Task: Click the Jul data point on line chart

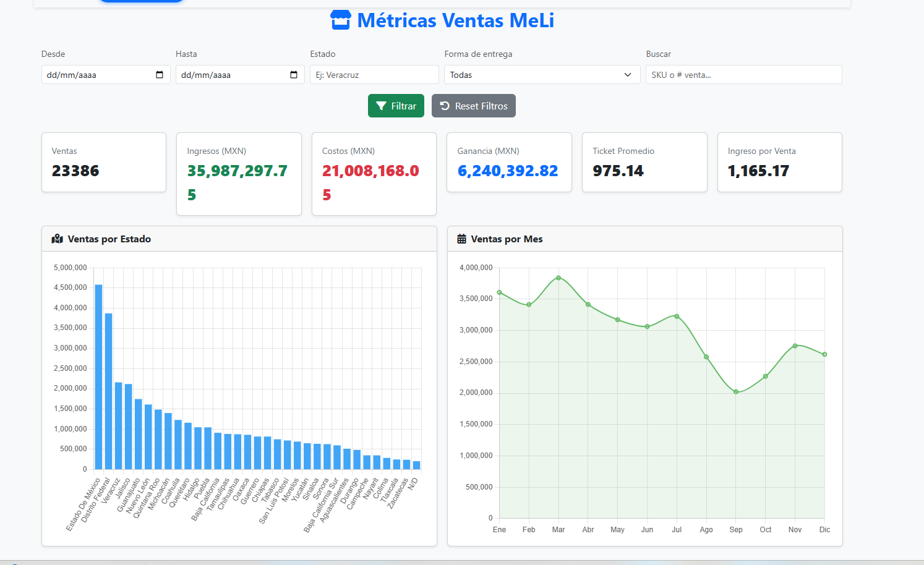Action: coord(677,316)
